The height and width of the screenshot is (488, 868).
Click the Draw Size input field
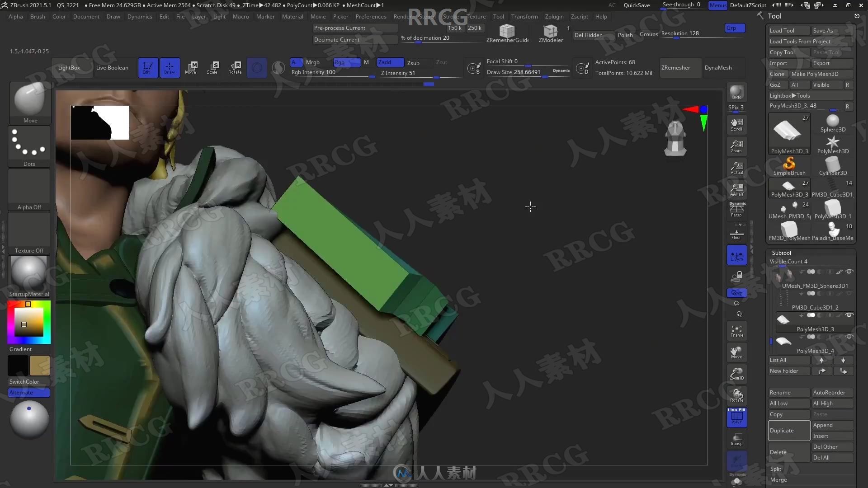click(x=517, y=72)
